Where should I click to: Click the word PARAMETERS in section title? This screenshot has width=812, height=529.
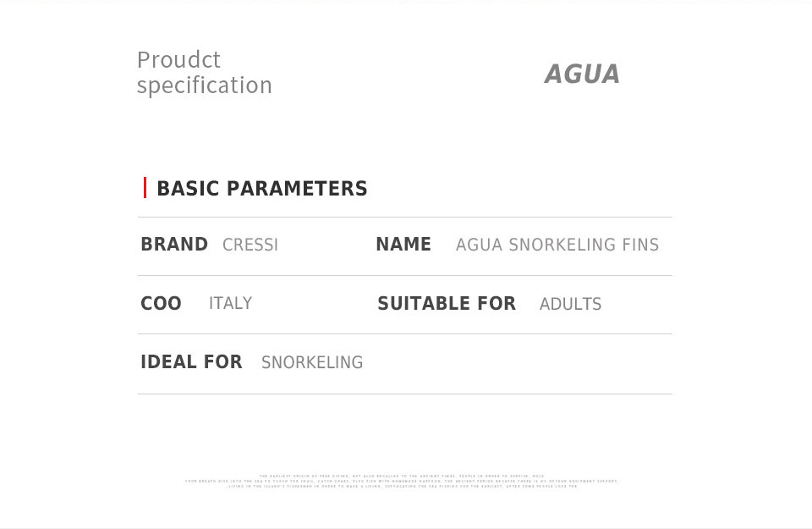(297, 188)
